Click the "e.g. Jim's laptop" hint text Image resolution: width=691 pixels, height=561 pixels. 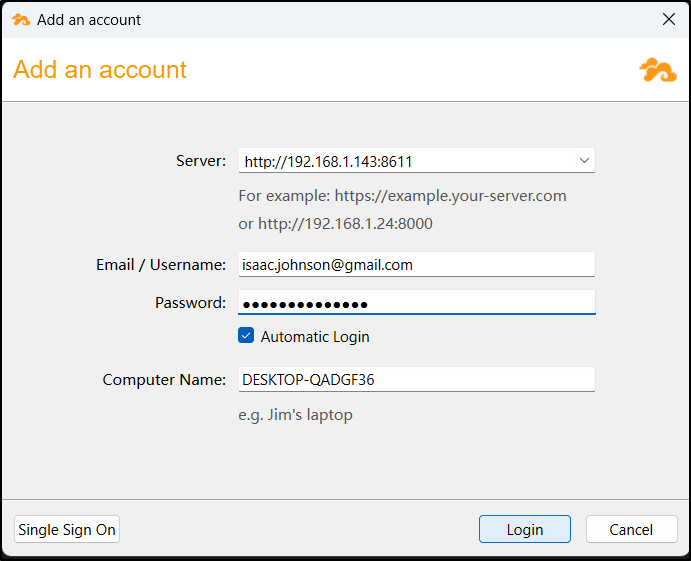pos(295,415)
